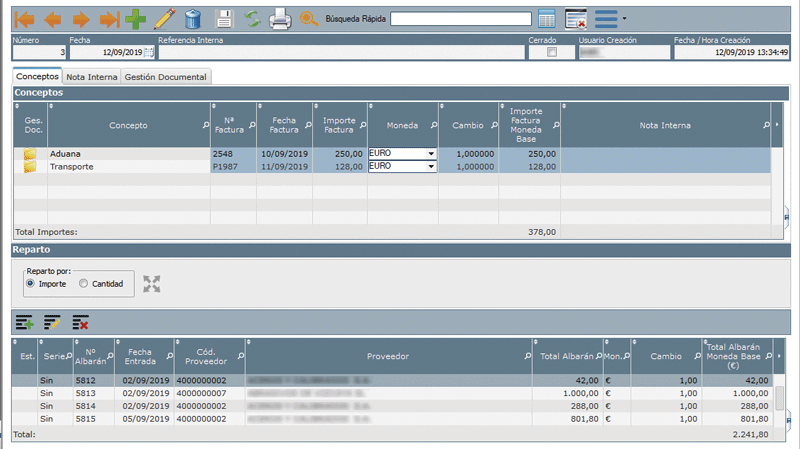Viewport: 800px width, 449px height.
Task: Click the printer icon
Action: click(x=281, y=18)
